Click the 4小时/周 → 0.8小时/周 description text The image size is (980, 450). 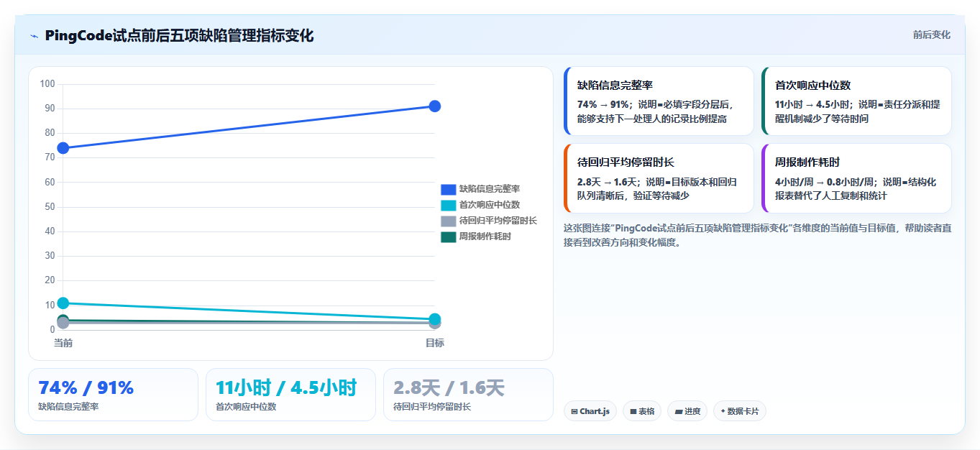pos(856,189)
